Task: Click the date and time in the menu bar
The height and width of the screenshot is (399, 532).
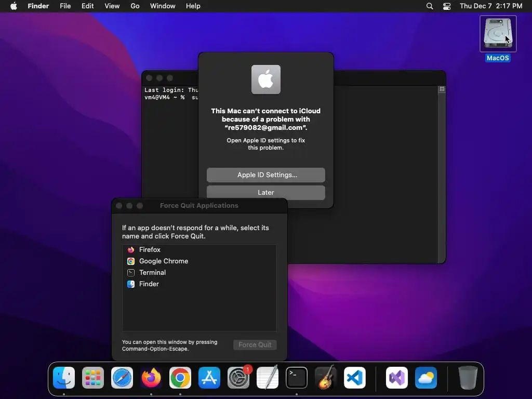Action: pyautogui.click(x=491, y=6)
